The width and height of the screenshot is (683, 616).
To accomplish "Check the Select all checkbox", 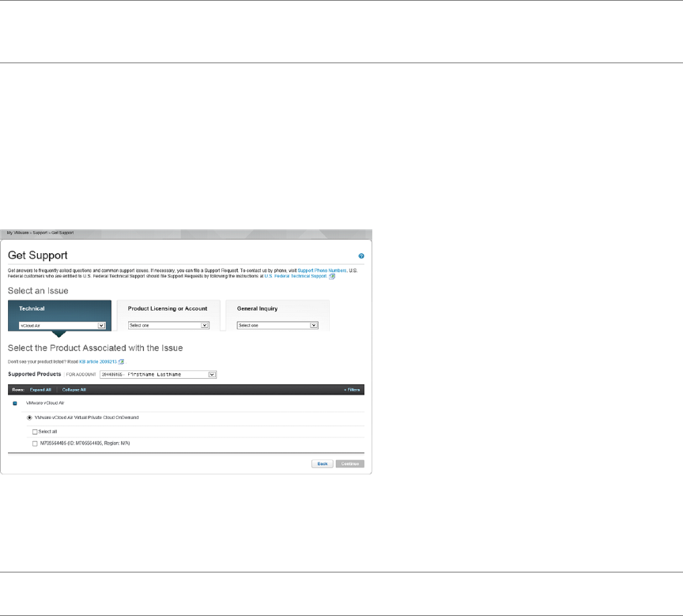I will [x=35, y=433].
